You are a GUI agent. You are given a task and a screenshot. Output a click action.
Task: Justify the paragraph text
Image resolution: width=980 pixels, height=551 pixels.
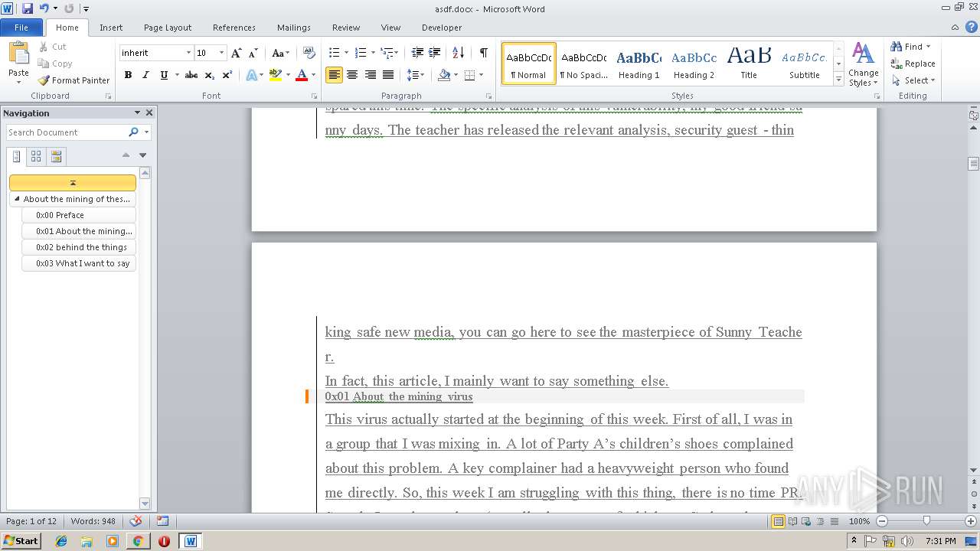(388, 75)
